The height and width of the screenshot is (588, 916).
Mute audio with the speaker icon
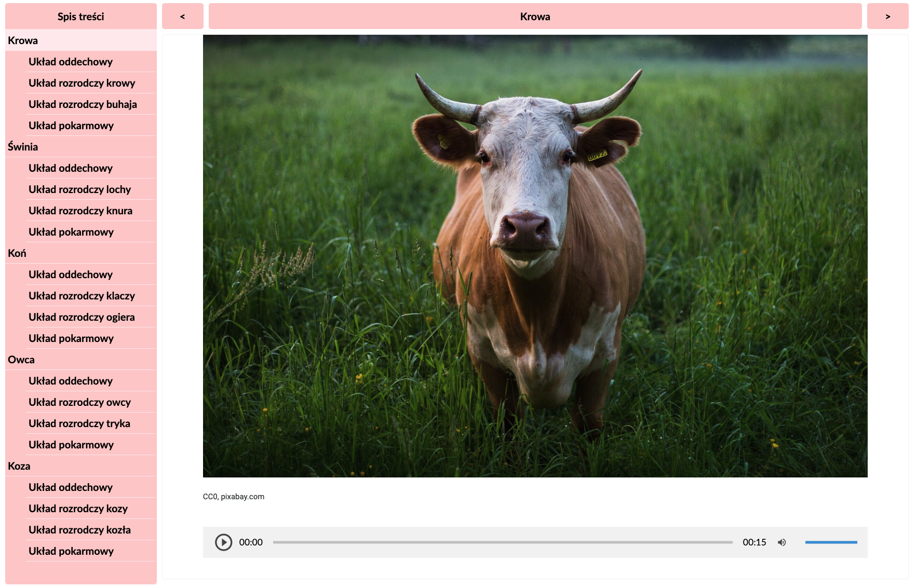click(x=782, y=542)
